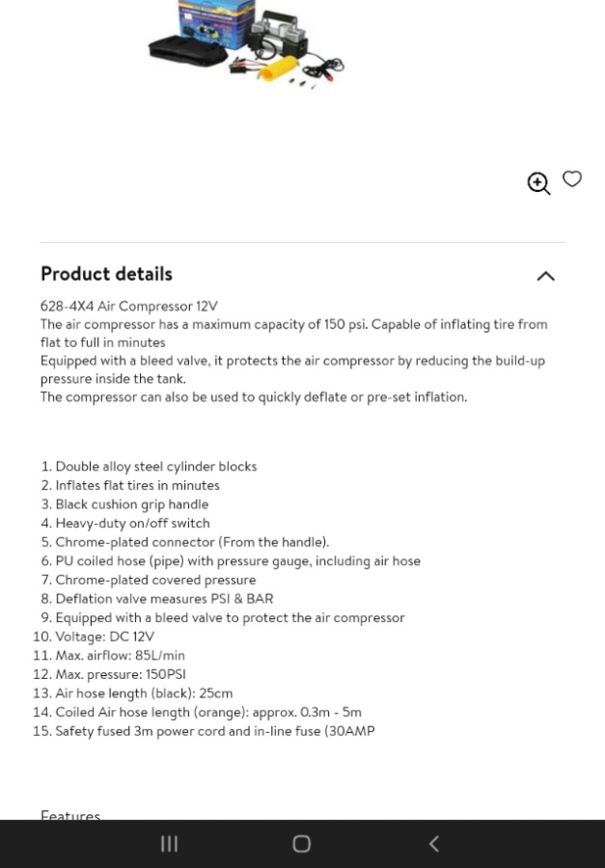Screen dimensions: 605x868
Task: Tap list item Air hose length (black): 25cm
Action: 144,693
